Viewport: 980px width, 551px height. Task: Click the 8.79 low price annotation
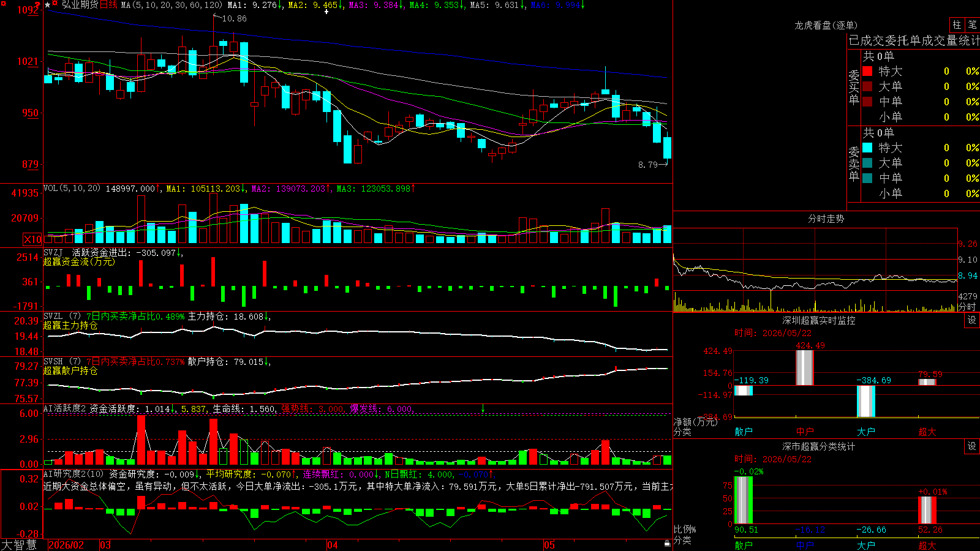point(648,165)
